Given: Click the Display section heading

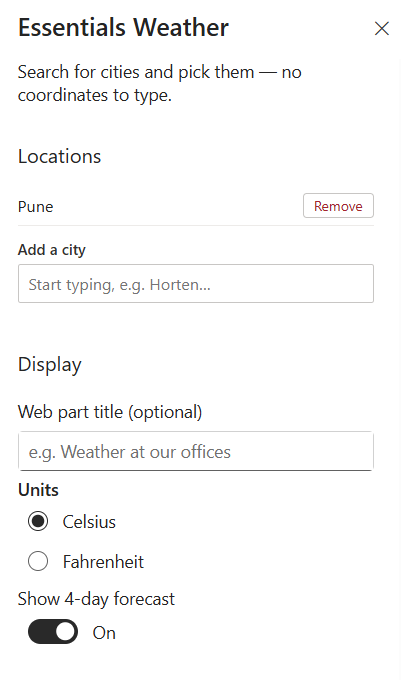Looking at the screenshot, I should 50,365.
